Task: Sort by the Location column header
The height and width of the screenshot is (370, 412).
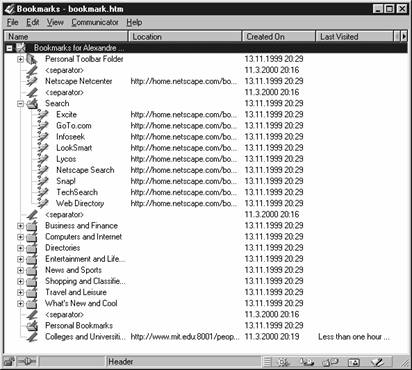Action: pos(185,36)
